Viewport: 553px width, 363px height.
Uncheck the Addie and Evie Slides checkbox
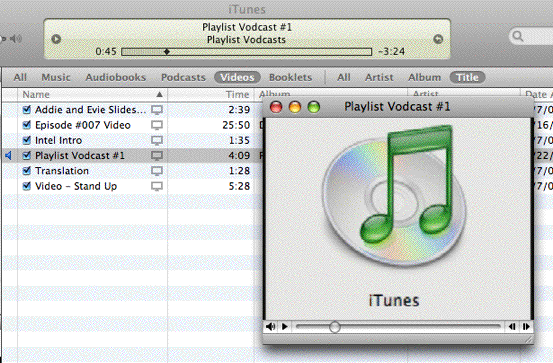[x=26, y=109]
